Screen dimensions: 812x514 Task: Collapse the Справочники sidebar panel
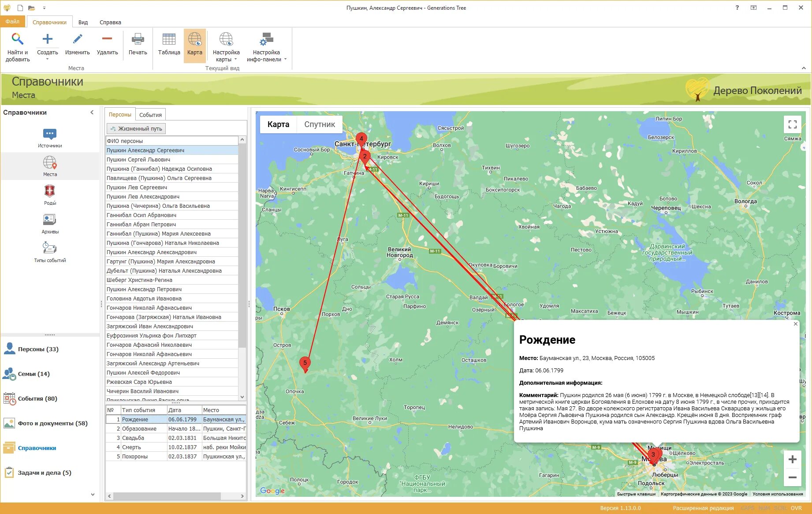92,113
